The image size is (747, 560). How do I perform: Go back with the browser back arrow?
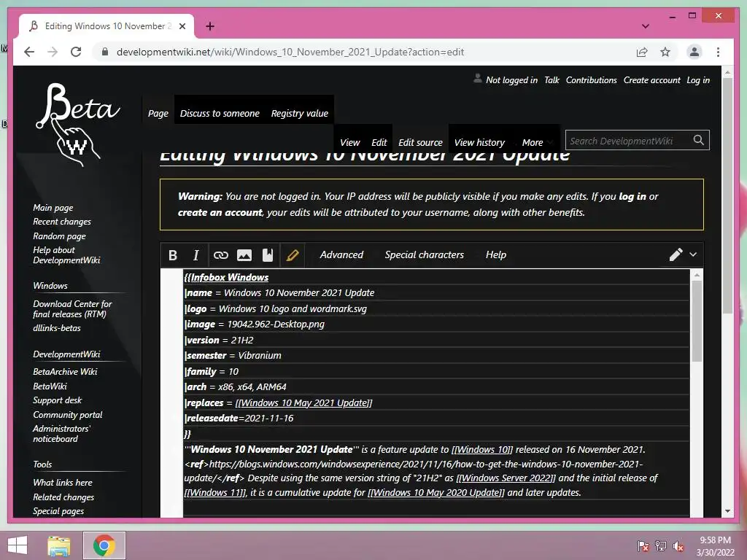tap(29, 52)
